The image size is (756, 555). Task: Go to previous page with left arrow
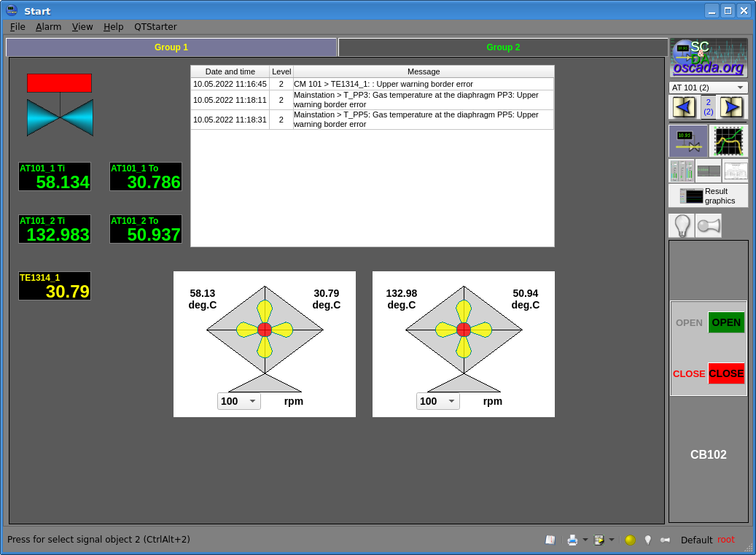(684, 107)
